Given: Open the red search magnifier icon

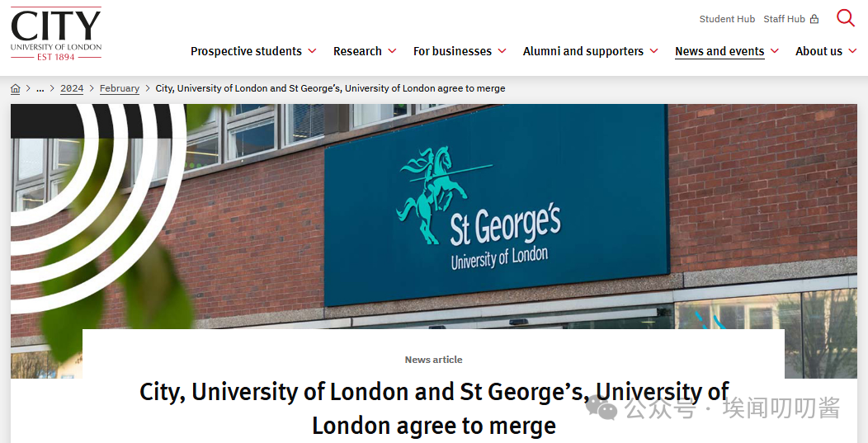Looking at the screenshot, I should [x=845, y=17].
